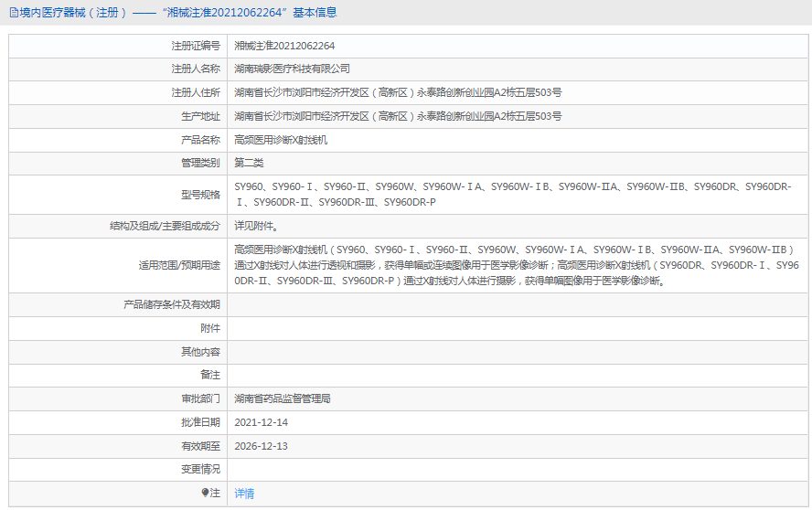The image size is (812, 510).
Task: Select the text 详见附件。
Action: click(x=256, y=226)
